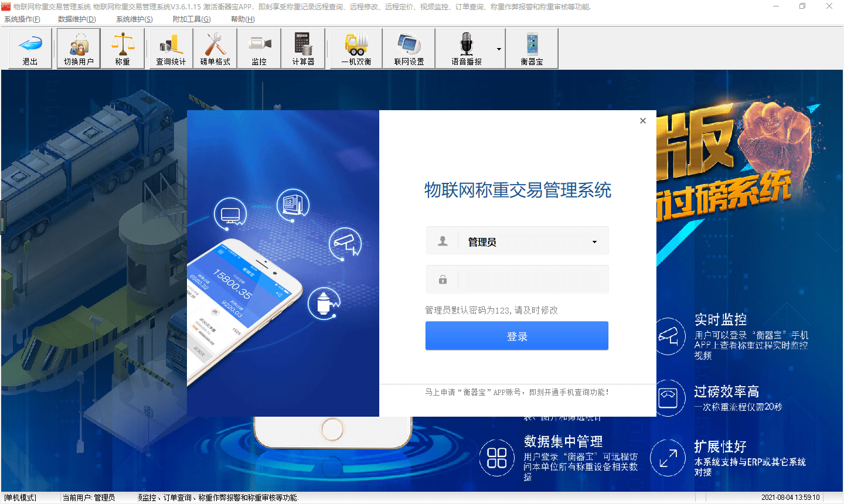Open the 帮助(H) menu
This screenshot has height=504, width=844.
click(243, 19)
